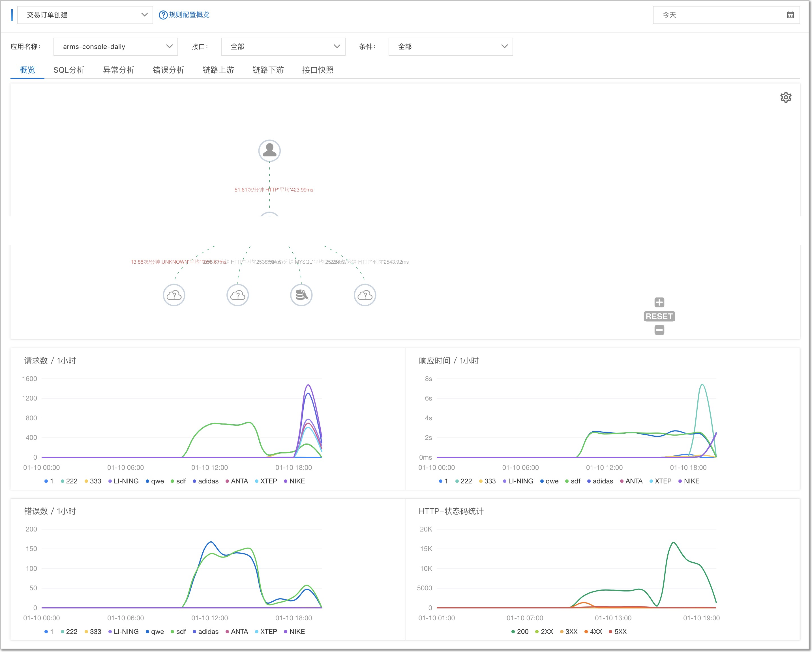Viewport: 812px width, 652px height.
Task: Click the 13.88次/分钟 UNKNOWN edge label
Action: [x=178, y=262]
